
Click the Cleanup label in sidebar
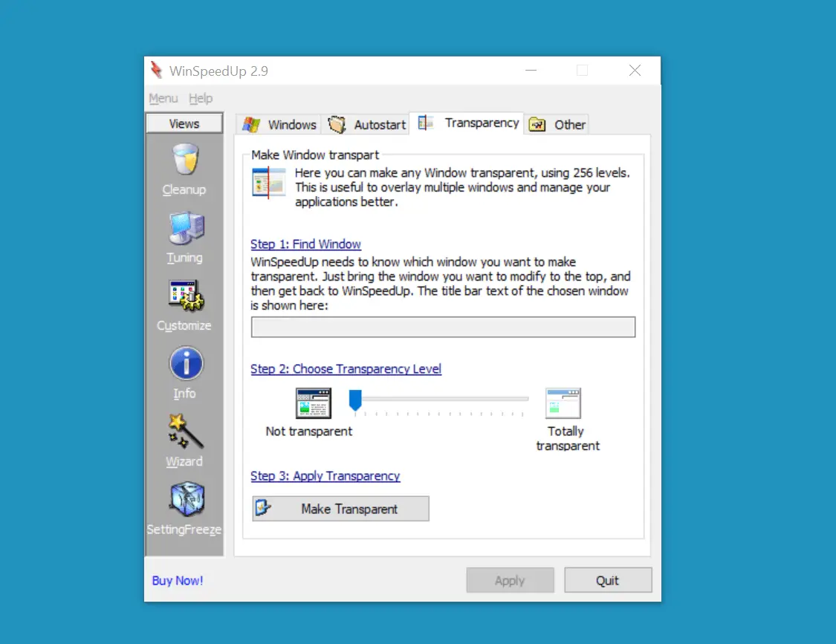pos(184,190)
